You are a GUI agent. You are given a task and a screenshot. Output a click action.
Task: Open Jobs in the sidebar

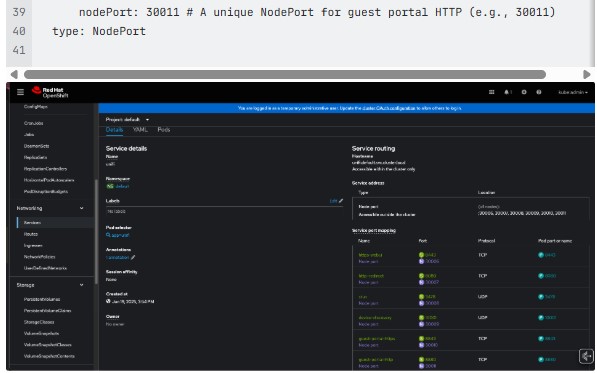[x=29, y=135]
